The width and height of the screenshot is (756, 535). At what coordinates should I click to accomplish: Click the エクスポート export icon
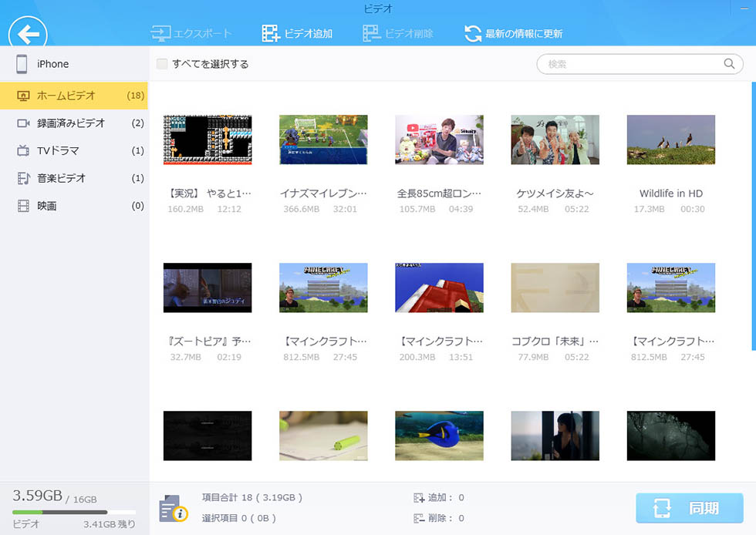[x=160, y=33]
